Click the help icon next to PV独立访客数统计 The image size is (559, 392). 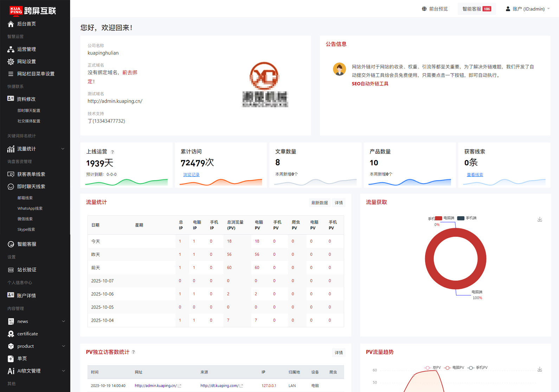[134, 352]
